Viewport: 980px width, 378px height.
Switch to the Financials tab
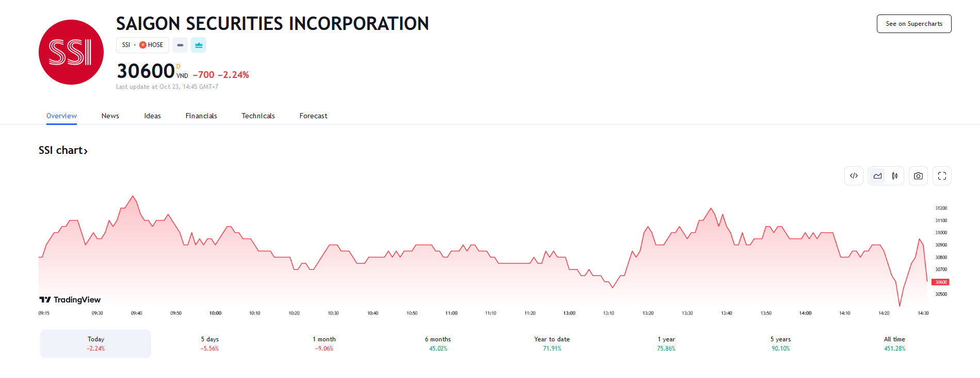pyautogui.click(x=201, y=116)
